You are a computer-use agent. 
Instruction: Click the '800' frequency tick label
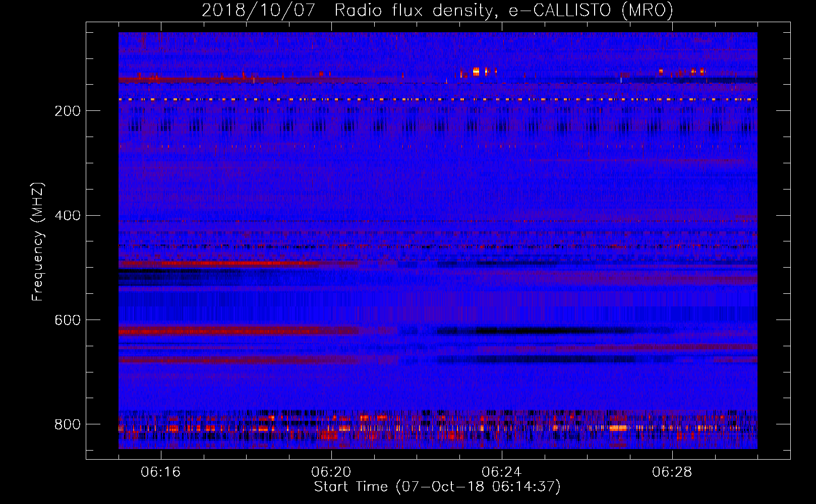[x=68, y=424]
